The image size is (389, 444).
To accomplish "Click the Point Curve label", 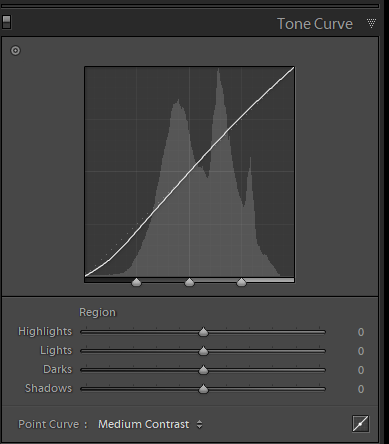I will point(52,424).
